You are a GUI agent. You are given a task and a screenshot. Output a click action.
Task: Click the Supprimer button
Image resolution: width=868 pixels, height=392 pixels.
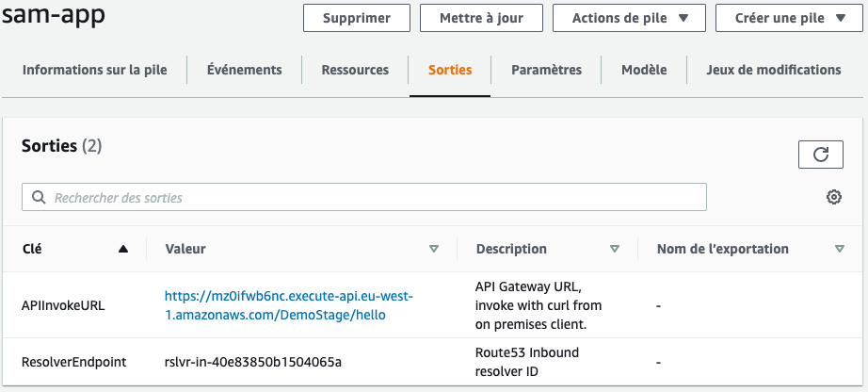pos(357,18)
